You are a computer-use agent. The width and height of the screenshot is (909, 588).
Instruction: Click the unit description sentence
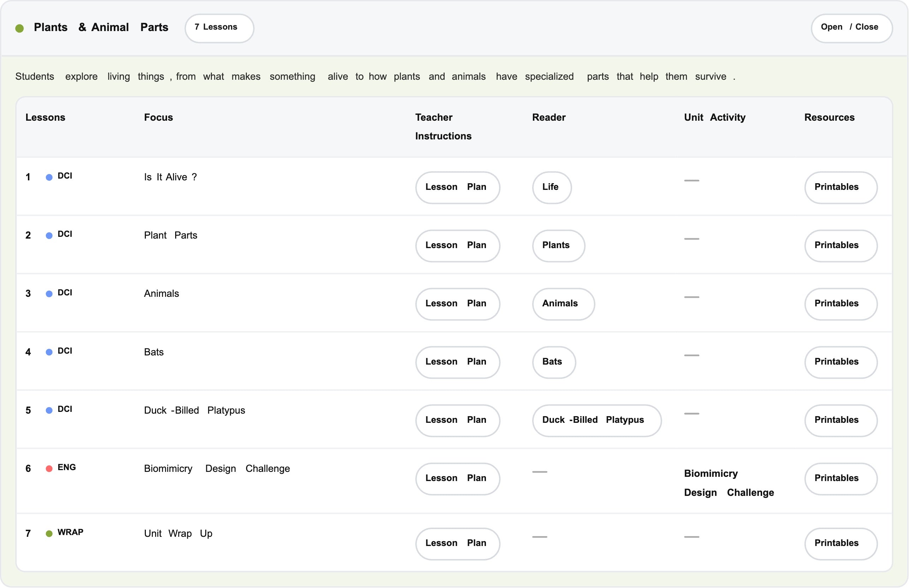[x=375, y=76]
